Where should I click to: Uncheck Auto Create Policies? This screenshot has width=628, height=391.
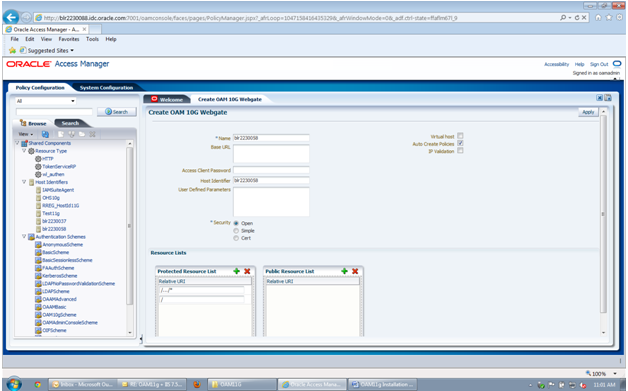(x=460, y=143)
